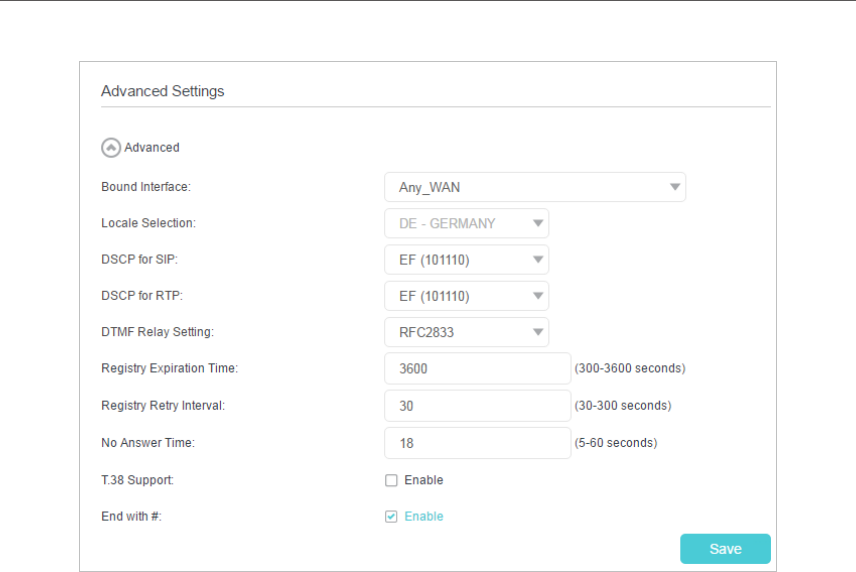This screenshot has width=856, height=572.
Task: Enable the T.38 Support checkbox
Action: [x=391, y=480]
